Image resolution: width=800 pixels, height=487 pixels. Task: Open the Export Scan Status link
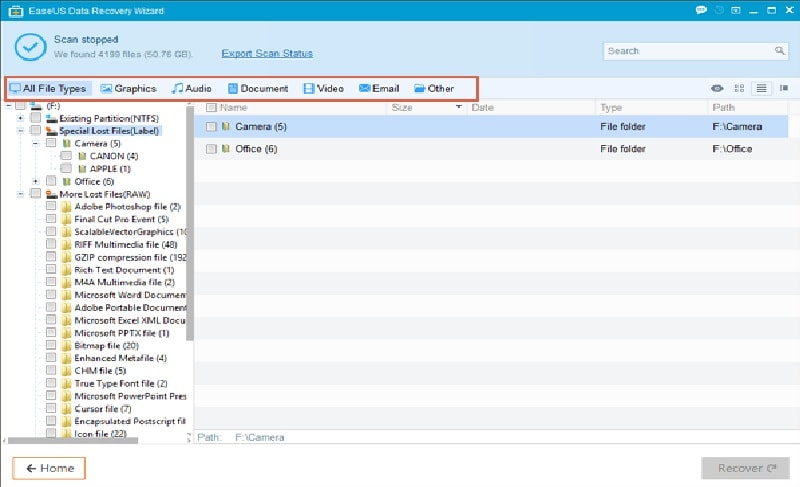[267, 53]
